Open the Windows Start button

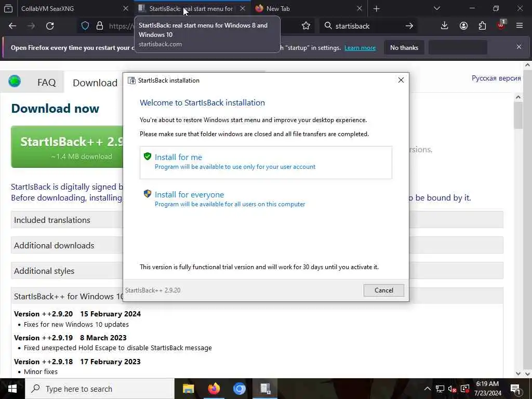pyautogui.click(x=12, y=389)
